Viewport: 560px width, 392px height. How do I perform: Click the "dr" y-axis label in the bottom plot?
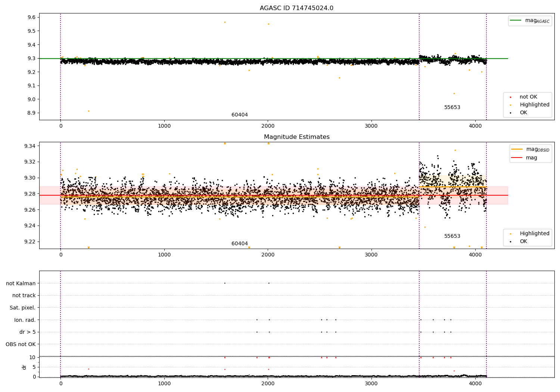point(24,367)
